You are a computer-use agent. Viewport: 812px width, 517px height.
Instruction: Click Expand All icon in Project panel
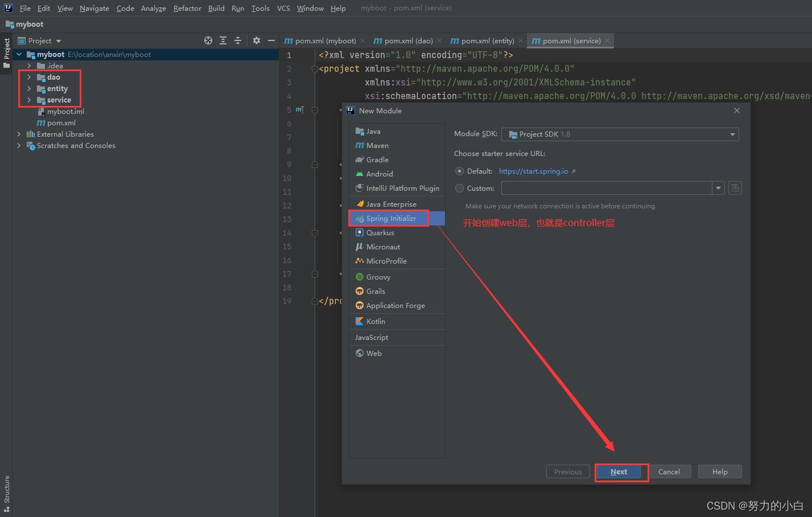[x=223, y=40]
